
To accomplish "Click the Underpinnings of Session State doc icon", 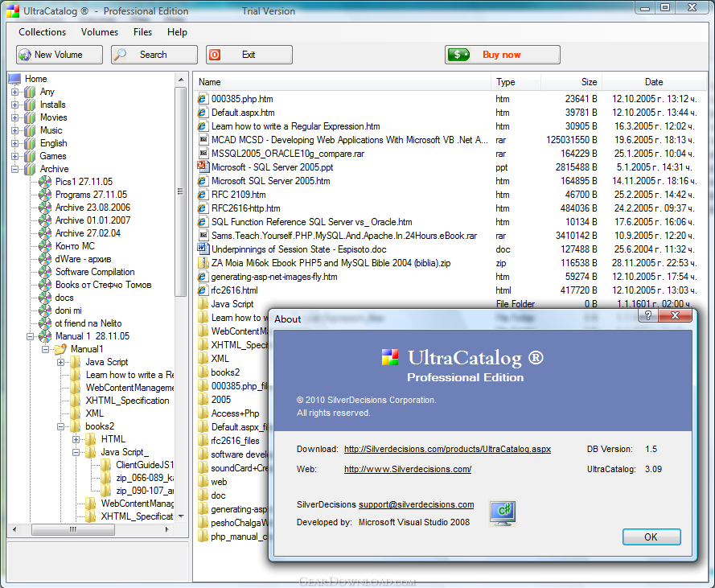I will 203,249.
